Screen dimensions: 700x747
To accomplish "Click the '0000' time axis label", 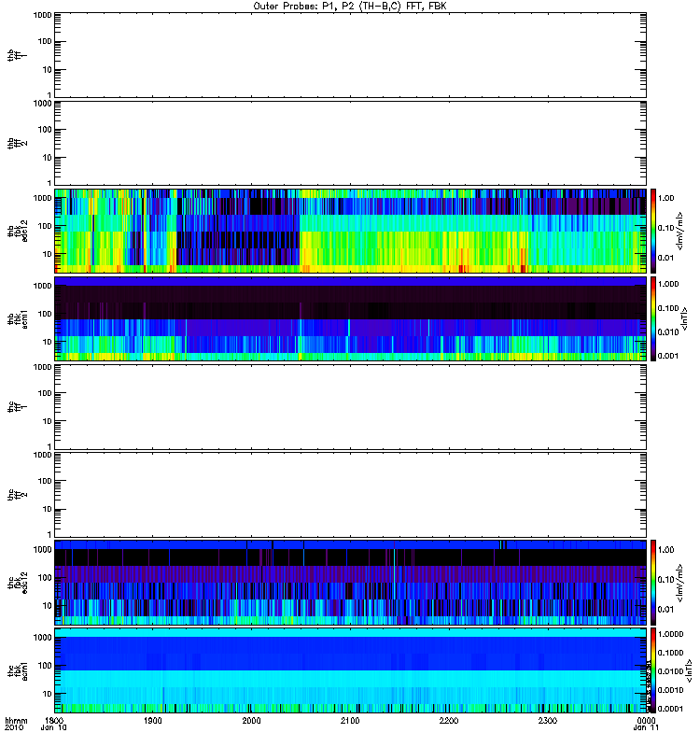I will (x=646, y=720).
